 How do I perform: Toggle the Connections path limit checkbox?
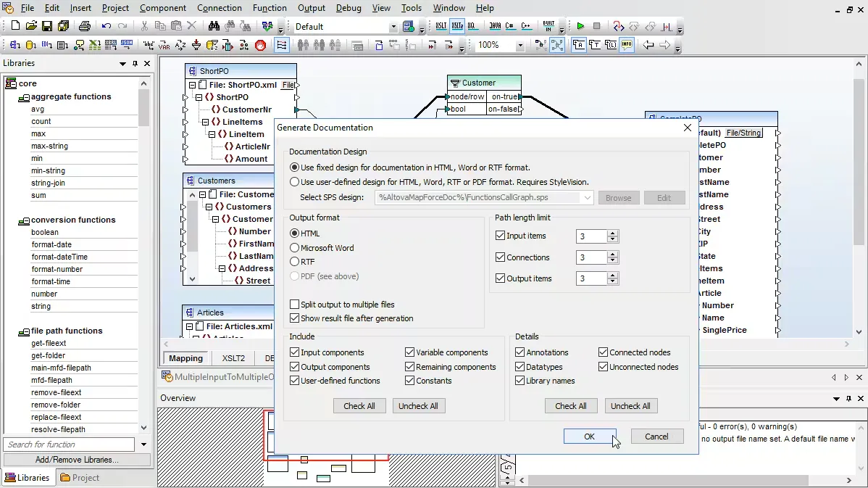[501, 257]
